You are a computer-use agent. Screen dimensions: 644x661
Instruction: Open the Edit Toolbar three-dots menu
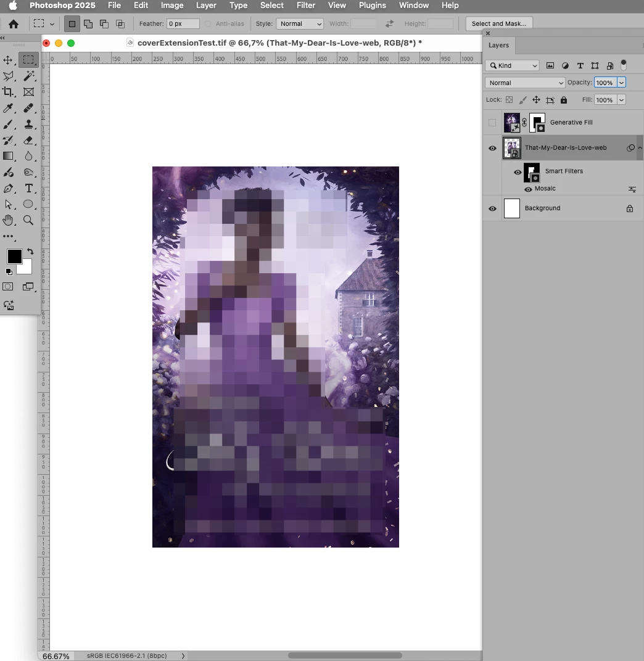(x=8, y=237)
